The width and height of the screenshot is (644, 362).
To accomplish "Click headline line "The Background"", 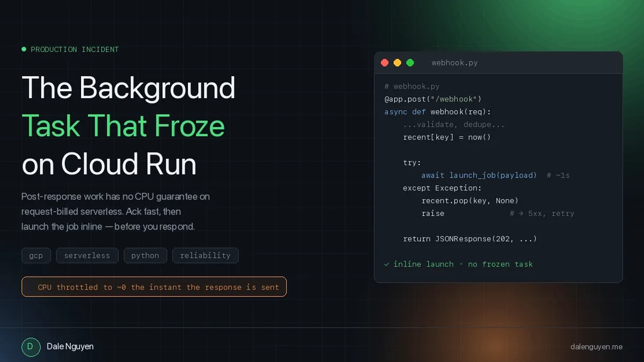I will [128, 87].
